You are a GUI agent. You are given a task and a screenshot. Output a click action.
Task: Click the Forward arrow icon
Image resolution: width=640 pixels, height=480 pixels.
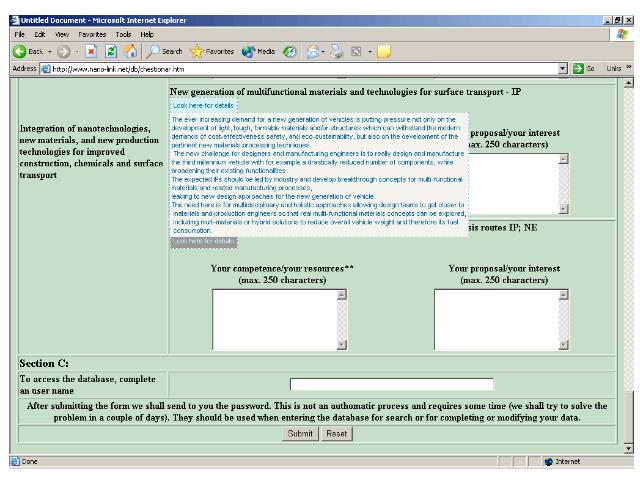63,51
